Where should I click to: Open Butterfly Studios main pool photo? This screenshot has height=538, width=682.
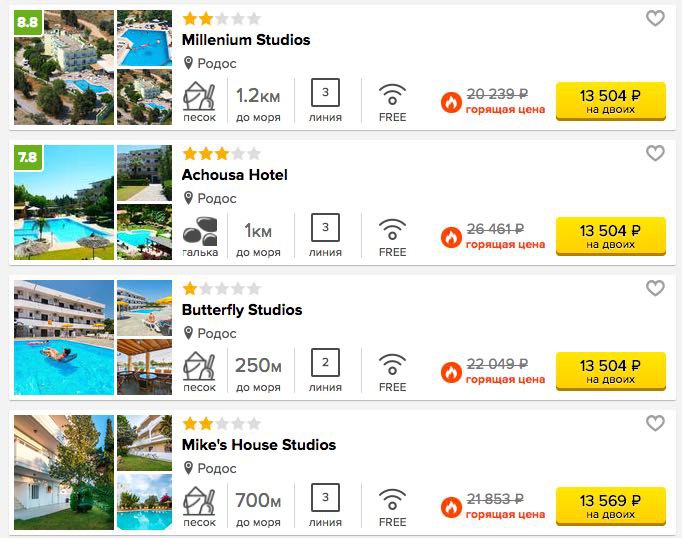point(64,338)
